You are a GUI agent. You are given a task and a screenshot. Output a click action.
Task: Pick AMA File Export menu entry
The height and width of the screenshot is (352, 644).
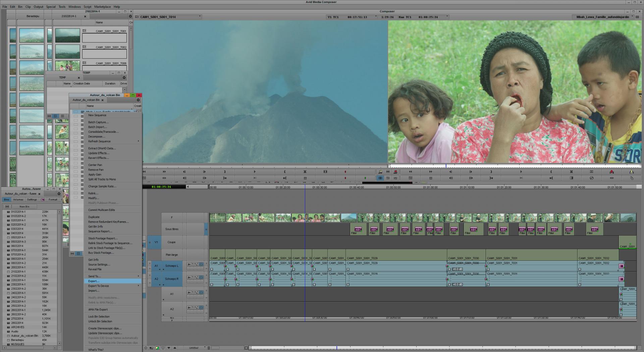[98, 309]
